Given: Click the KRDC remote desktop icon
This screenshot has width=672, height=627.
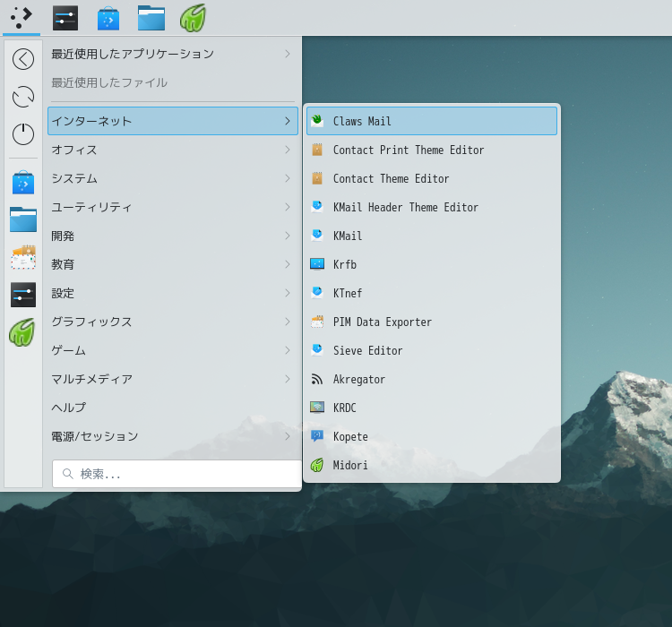Looking at the screenshot, I should [317, 408].
